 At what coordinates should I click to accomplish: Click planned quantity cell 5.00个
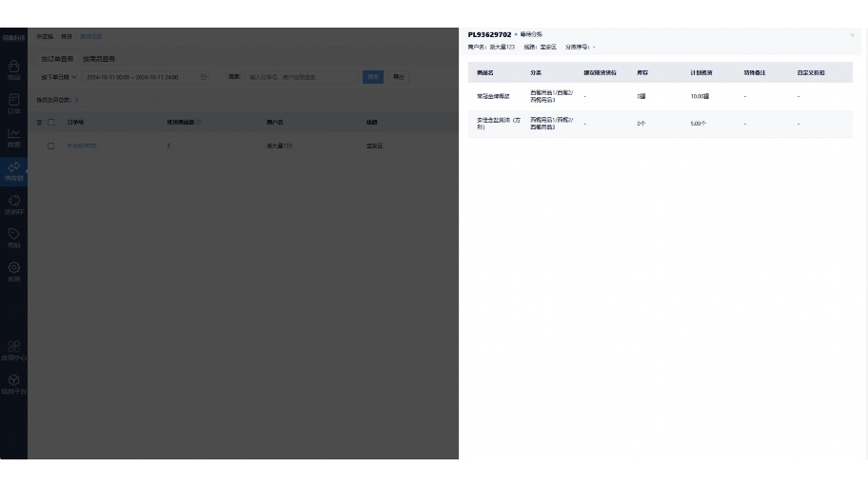pyautogui.click(x=698, y=124)
